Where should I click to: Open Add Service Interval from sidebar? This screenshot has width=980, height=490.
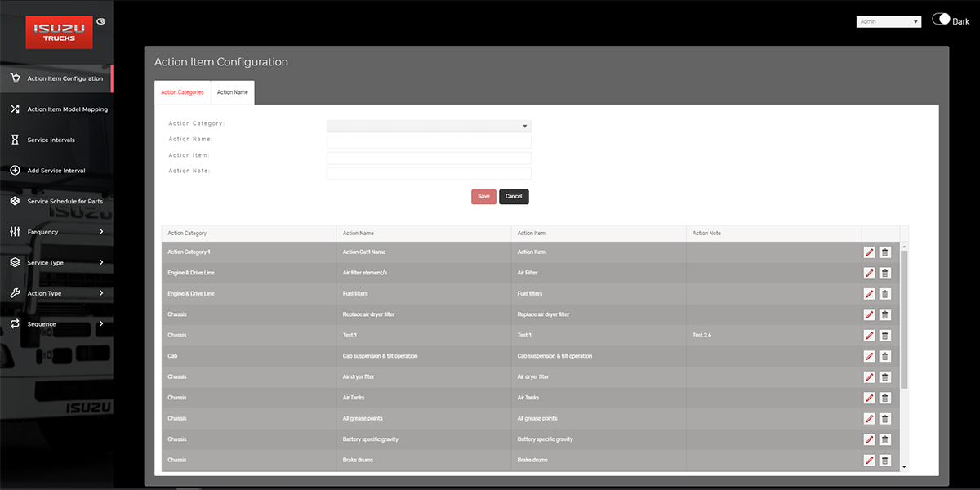click(56, 171)
